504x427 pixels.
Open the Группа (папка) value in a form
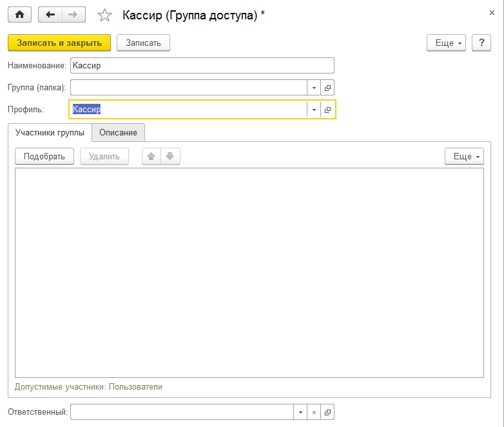click(327, 88)
